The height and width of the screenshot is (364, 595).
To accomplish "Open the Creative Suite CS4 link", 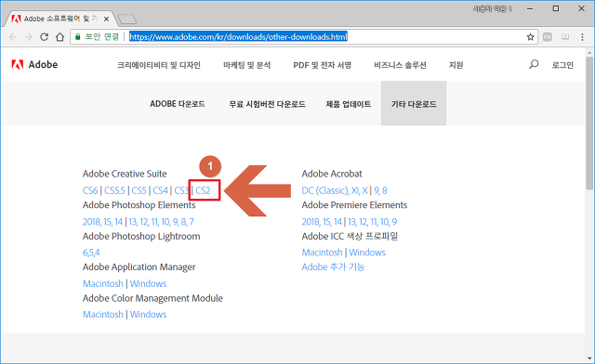I will click(161, 190).
